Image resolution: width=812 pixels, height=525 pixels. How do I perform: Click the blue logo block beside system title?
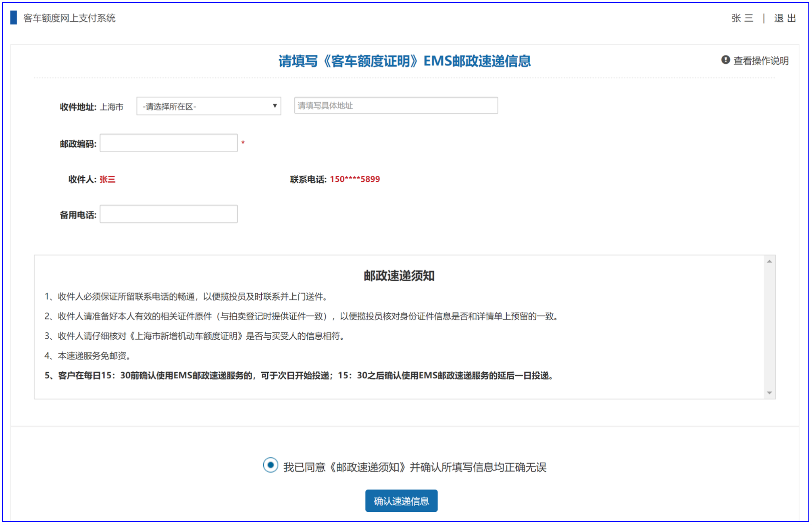point(14,18)
